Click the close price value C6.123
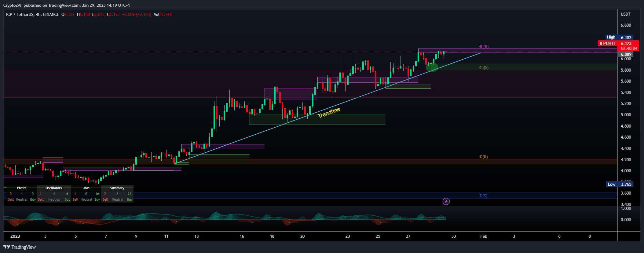644x253 pixels. click(113, 14)
